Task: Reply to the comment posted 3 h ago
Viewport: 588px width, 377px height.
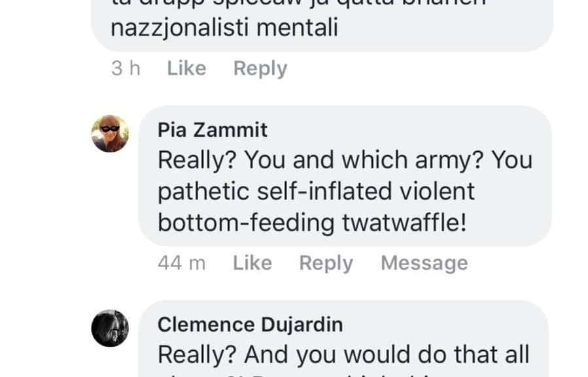Action: pos(260,69)
